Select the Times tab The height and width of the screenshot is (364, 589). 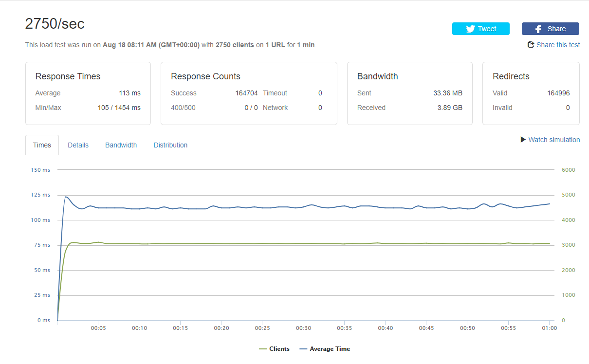[x=42, y=145]
